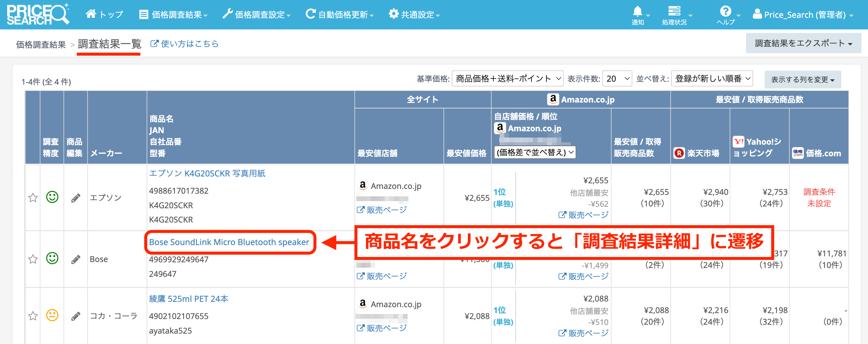Open the notification bell icon
868x344 pixels.
point(637,12)
